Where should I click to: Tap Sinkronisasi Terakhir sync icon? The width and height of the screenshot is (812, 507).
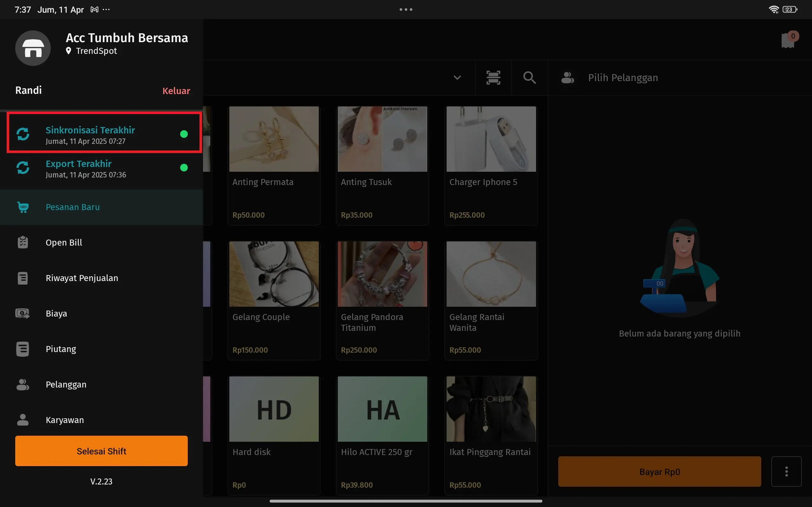[23, 134]
